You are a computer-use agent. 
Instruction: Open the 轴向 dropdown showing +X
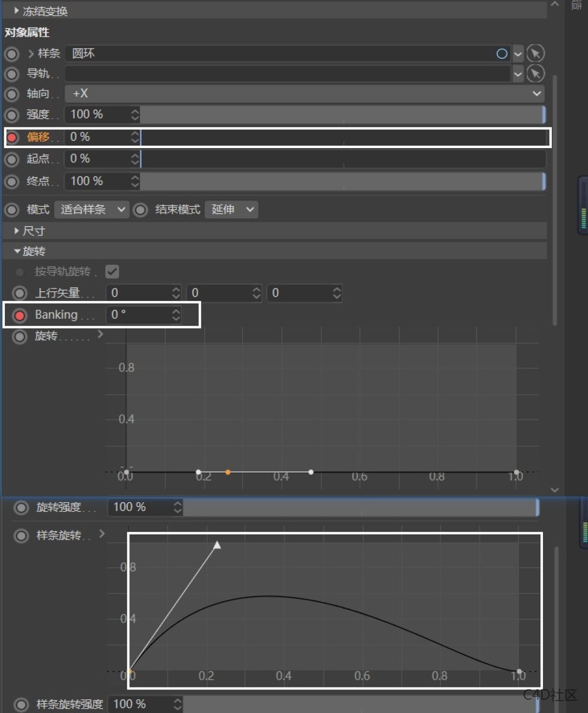[x=304, y=94]
